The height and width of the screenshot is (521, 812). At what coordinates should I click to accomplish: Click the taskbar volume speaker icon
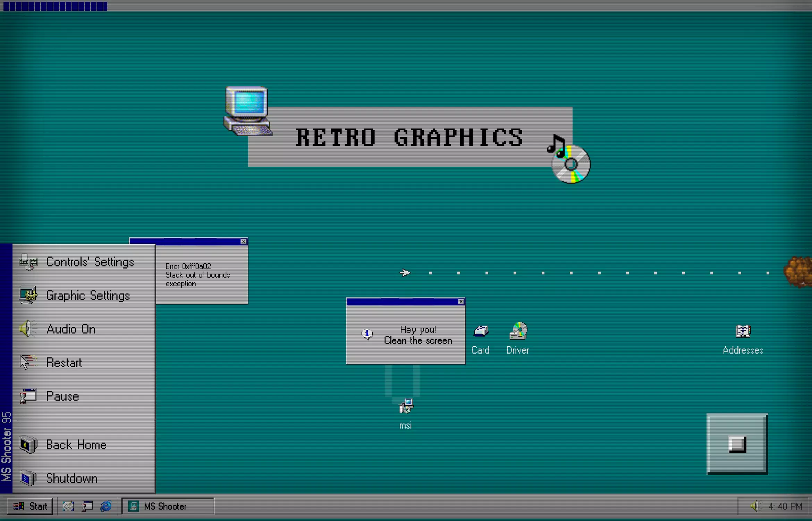point(754,506)
